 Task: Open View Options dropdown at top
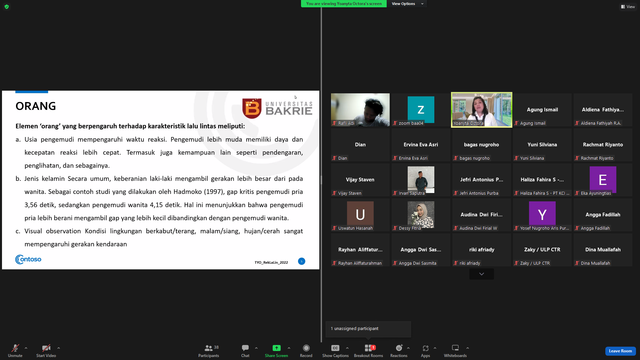407,4
